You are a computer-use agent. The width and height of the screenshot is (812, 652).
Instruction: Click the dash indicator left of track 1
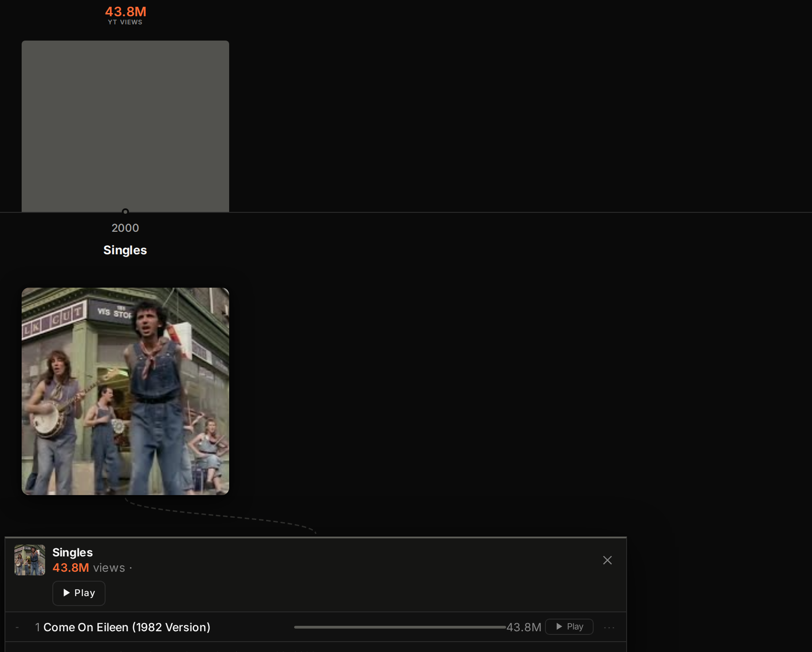coord(17,627)
